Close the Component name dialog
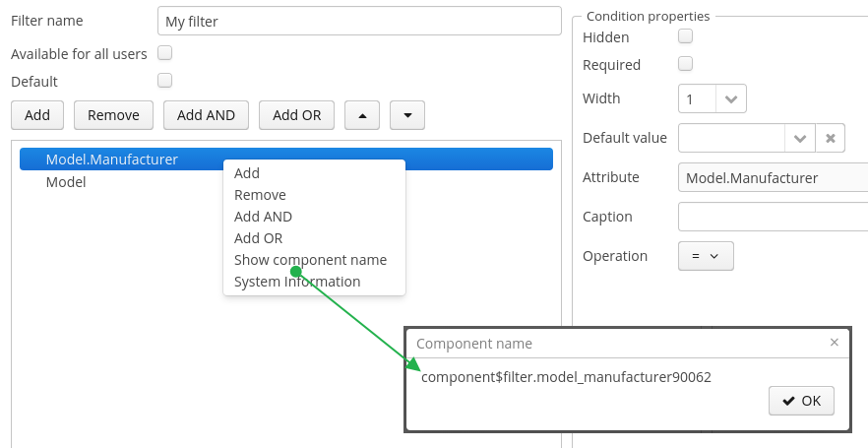 pyautogui.click(x=835, y=343)
